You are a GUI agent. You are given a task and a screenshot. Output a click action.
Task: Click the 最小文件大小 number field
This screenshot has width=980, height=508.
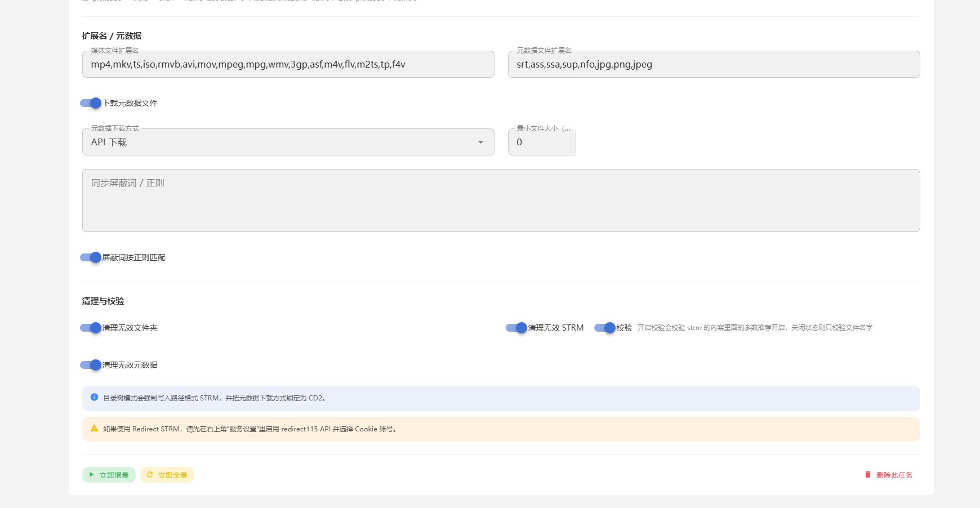pos(542,142)
